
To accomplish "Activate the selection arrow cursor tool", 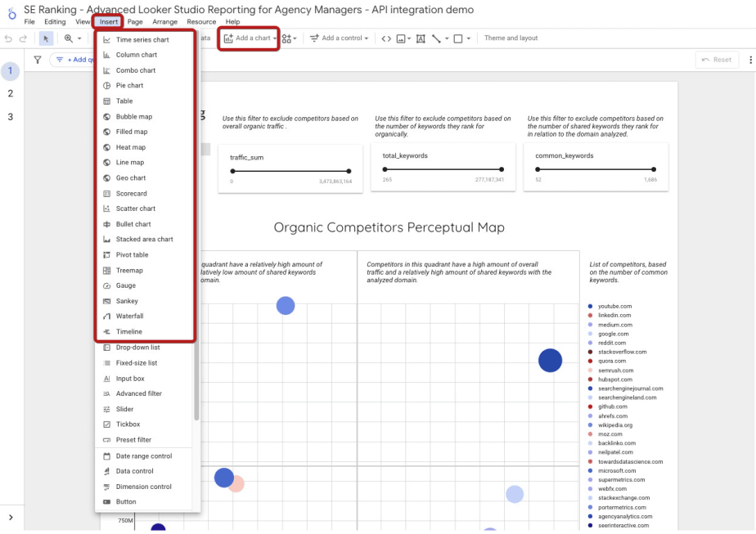I will [47, 38].
